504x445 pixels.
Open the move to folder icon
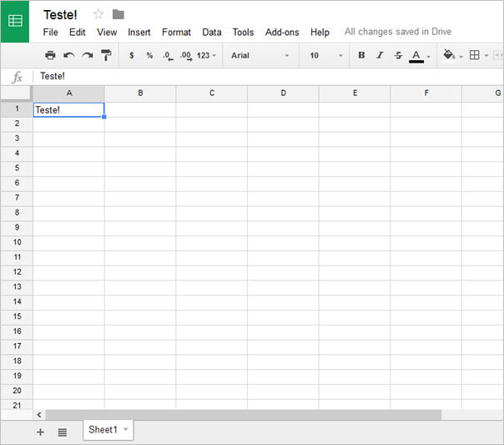[x=118, y=14]
